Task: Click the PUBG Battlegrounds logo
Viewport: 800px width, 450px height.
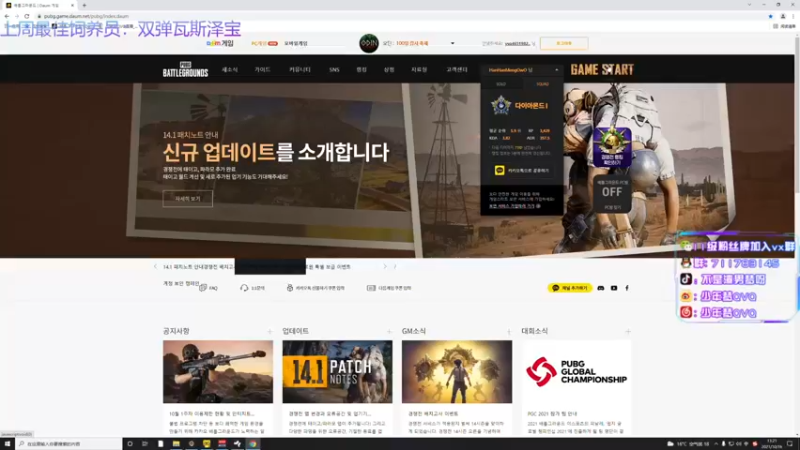Action: click(x=185, y=69)
